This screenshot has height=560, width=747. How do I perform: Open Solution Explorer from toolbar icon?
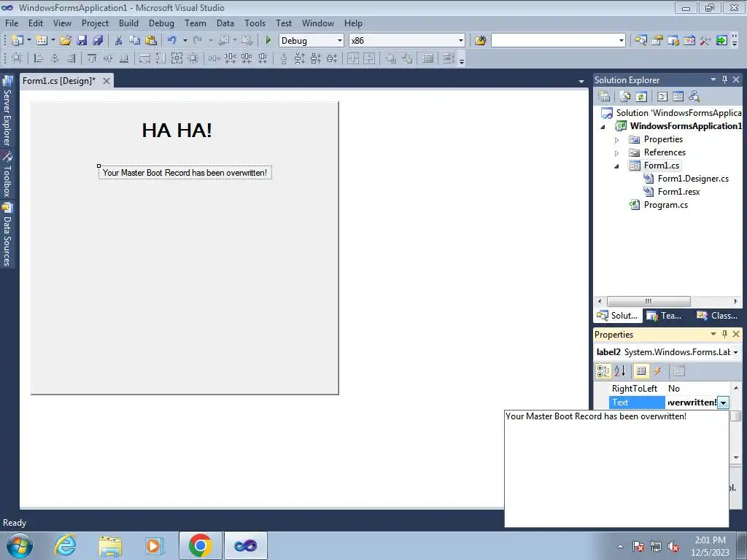point(640,41)
